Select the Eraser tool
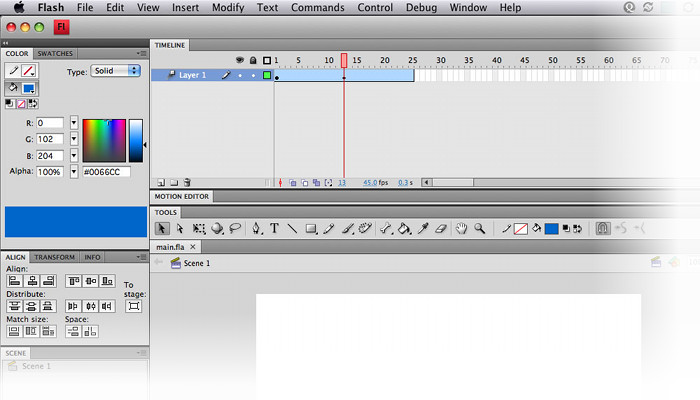This screenshot has width=700, height=400. coord(441,229)
